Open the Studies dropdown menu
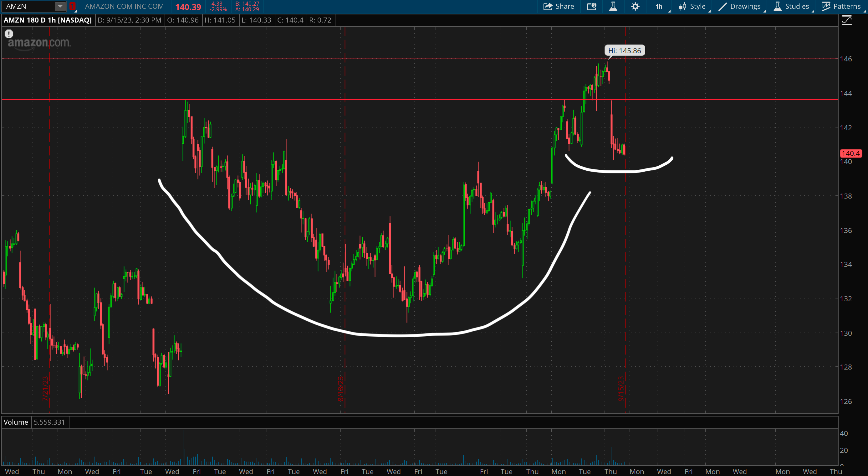 [x=792, y=6]
